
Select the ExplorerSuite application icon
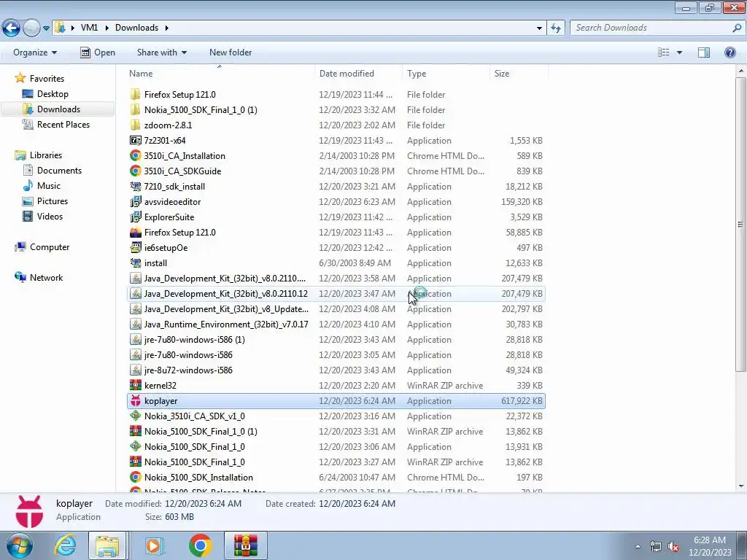135,217
